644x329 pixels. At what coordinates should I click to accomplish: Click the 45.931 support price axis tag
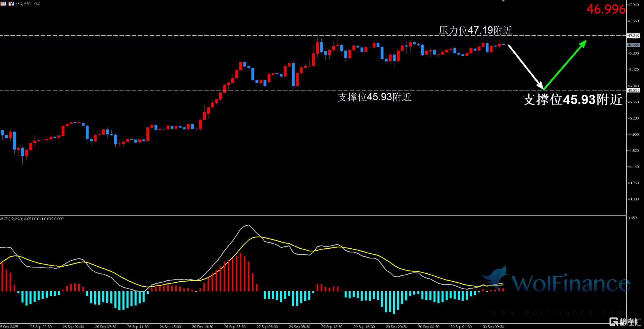point(633,90)
